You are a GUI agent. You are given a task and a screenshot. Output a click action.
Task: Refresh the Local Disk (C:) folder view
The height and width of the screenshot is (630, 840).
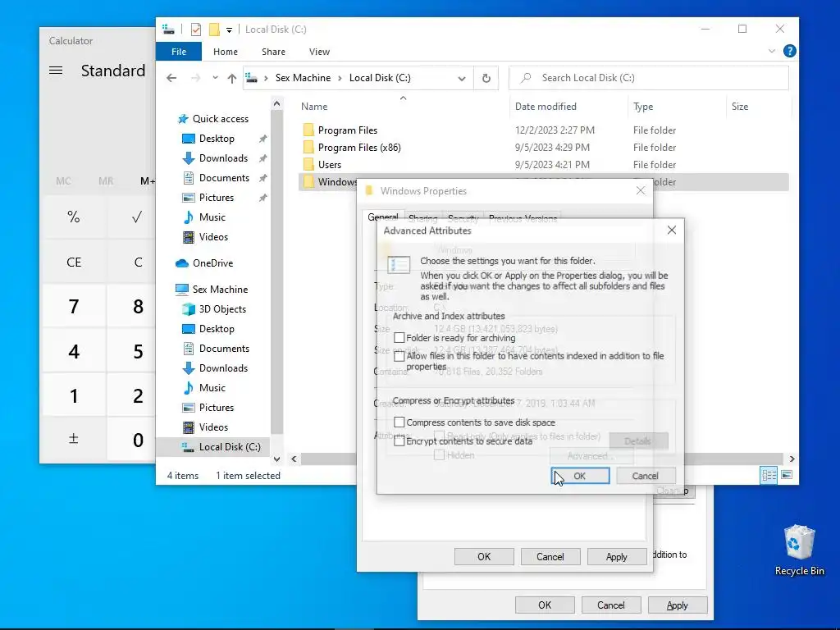486,78
